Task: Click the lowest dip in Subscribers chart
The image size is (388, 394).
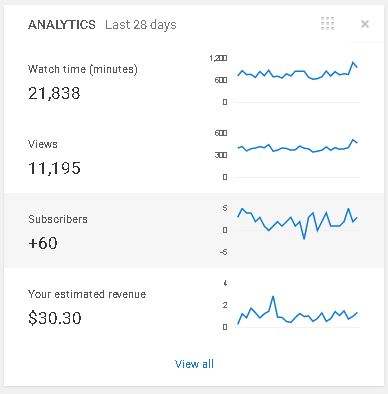Action: pos(304,238)
